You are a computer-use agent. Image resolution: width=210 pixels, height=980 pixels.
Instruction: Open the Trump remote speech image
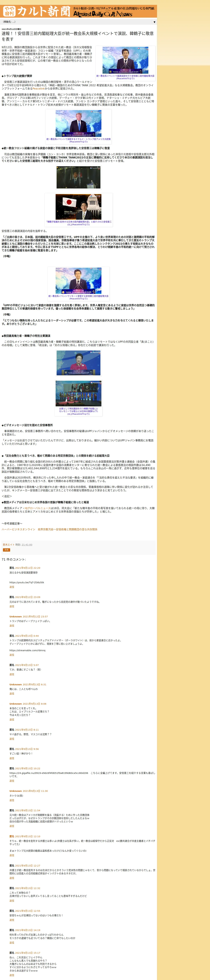79,124
